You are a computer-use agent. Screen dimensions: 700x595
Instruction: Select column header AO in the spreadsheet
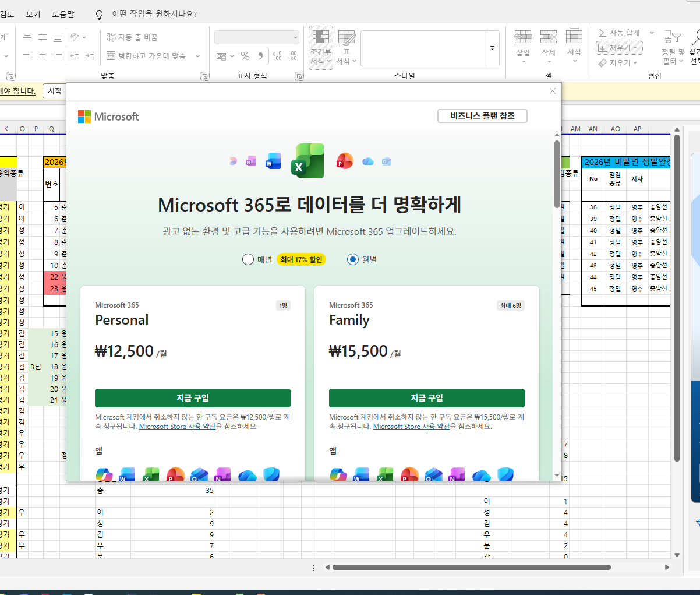click(616, 129)
